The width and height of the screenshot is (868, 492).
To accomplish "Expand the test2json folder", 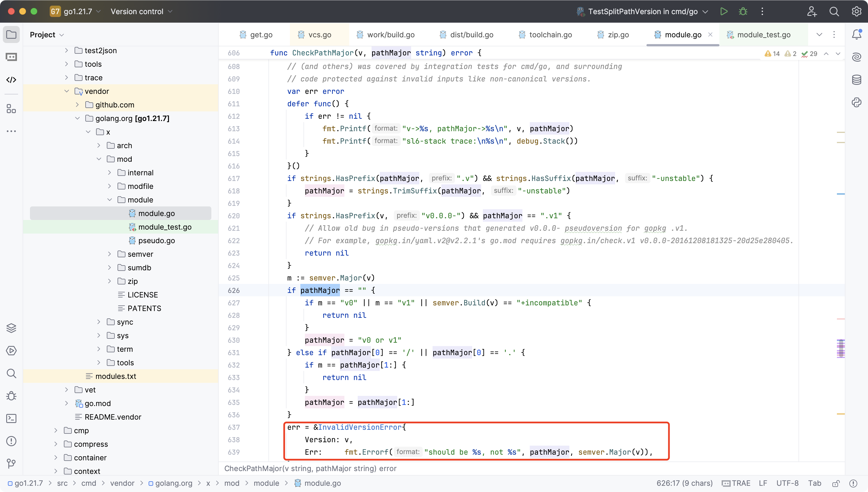I will coord(66,50).
